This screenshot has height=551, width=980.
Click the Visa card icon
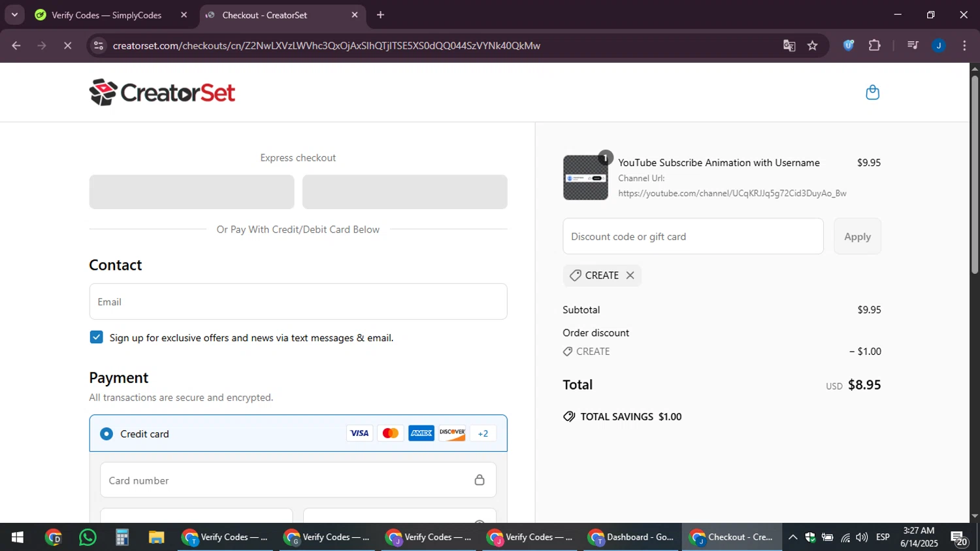(x=359, y=433)
